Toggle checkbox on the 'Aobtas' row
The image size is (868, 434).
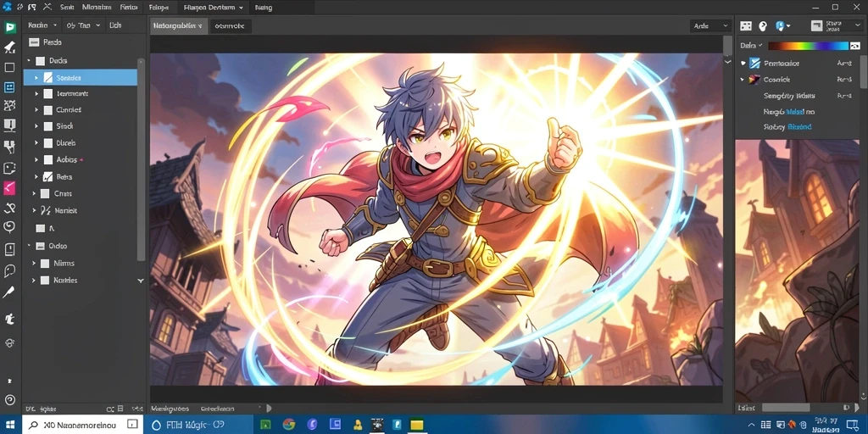tap(47, 159)
